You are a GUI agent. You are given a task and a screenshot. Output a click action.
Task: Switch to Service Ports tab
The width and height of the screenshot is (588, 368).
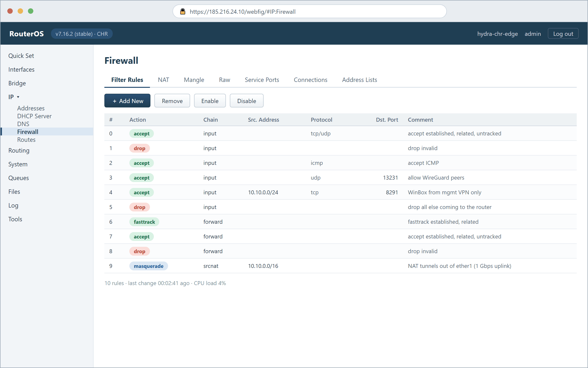262,80
